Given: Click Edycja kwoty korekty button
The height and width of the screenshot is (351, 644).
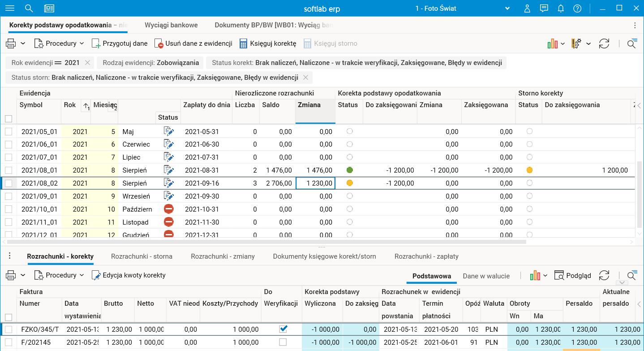Looking at the screenshot, I should click(x=129, y=275).
